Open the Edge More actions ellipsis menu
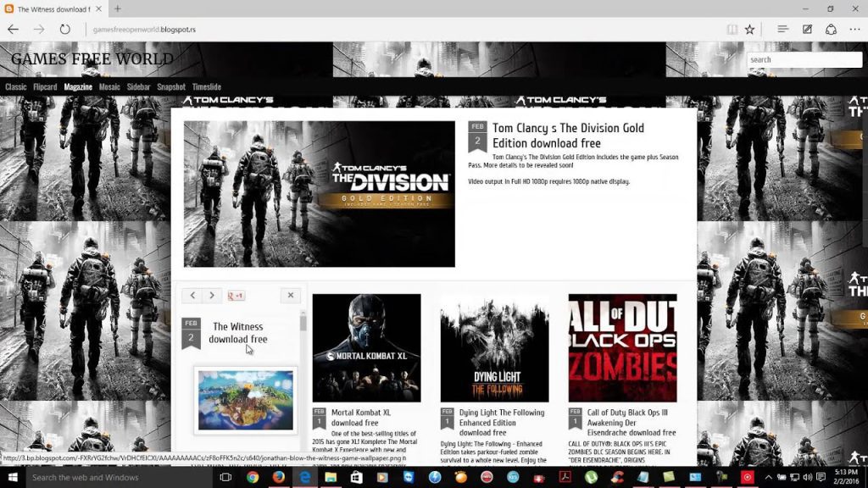The width and height of the screenshot is (868, 488). coord(854,29)
